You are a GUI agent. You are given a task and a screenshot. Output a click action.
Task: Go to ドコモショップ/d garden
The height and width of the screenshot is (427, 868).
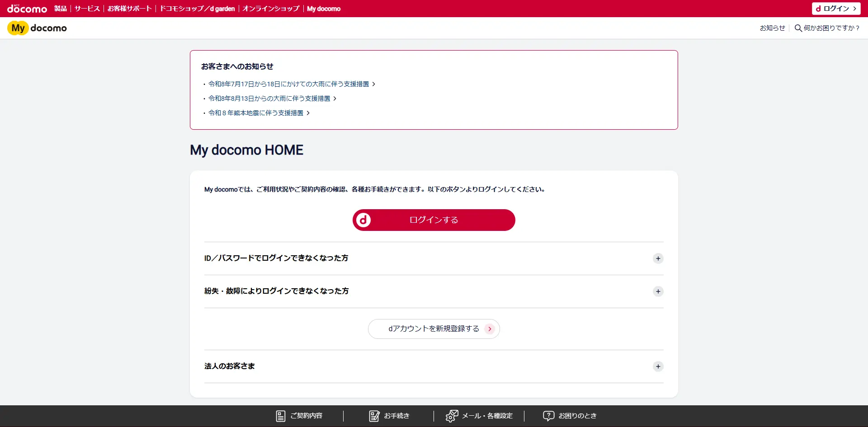click(197, 9)
